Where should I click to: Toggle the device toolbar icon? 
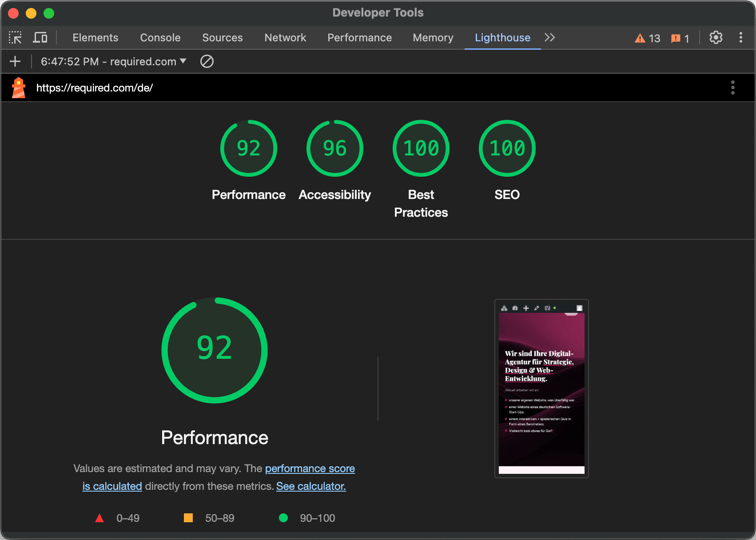[40, 38]
